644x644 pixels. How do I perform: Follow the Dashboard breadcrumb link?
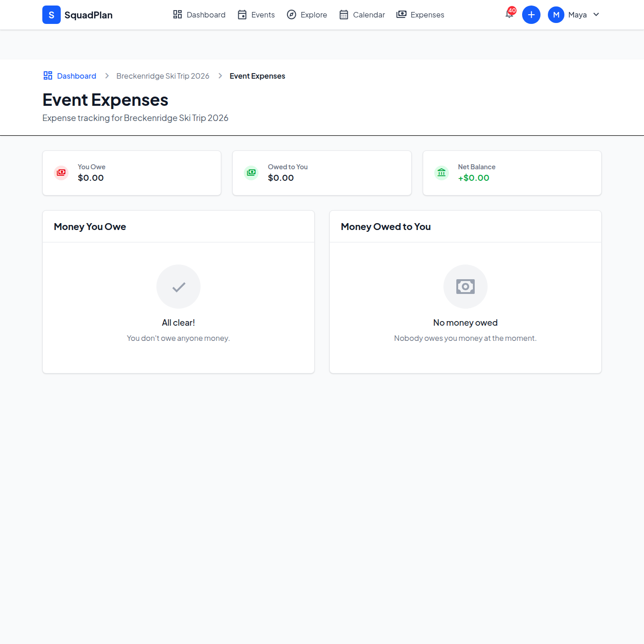tap(76, 76)
